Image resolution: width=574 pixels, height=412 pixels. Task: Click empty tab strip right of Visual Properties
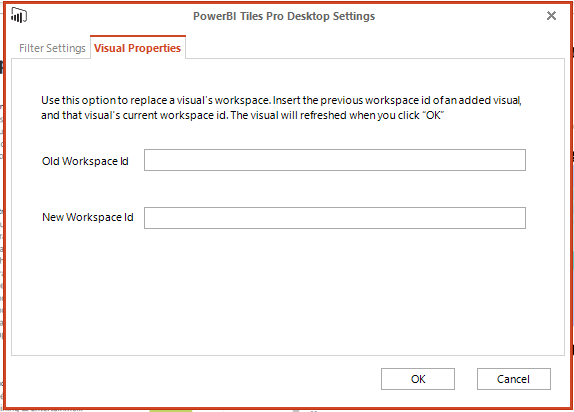pos(373,47)
